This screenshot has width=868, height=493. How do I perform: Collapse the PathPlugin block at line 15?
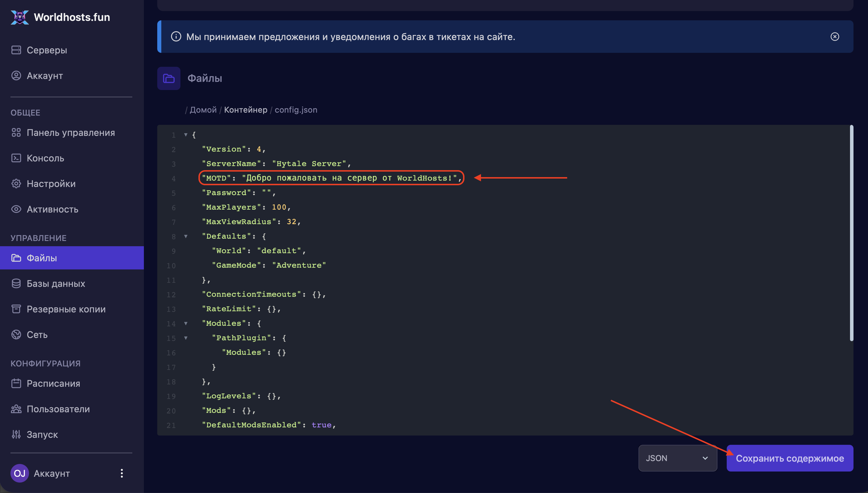click(186, 338)
